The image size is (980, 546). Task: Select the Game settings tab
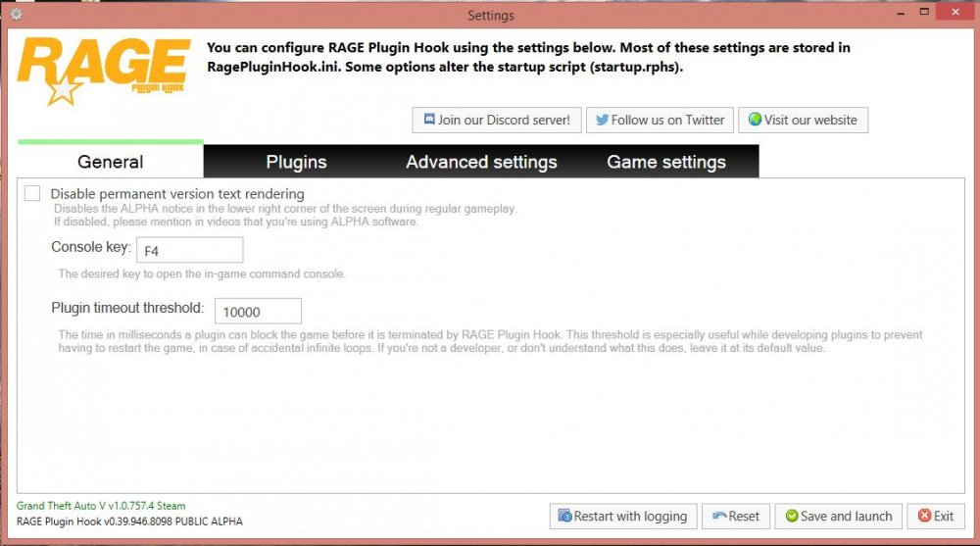(x=666, y=162)
